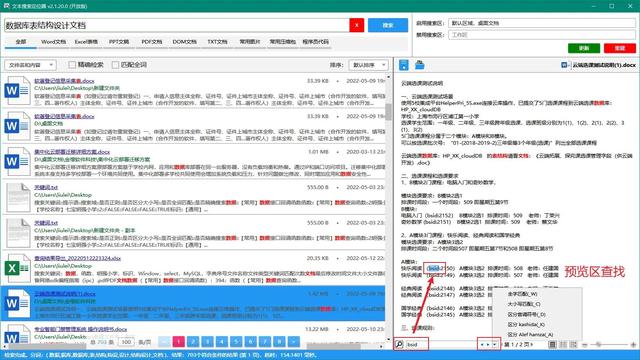This screenshot has height=360, width=640.
Task: Click the zoom-in plus icon in preview
Action: pyautogui.click(x=633, y=344)
